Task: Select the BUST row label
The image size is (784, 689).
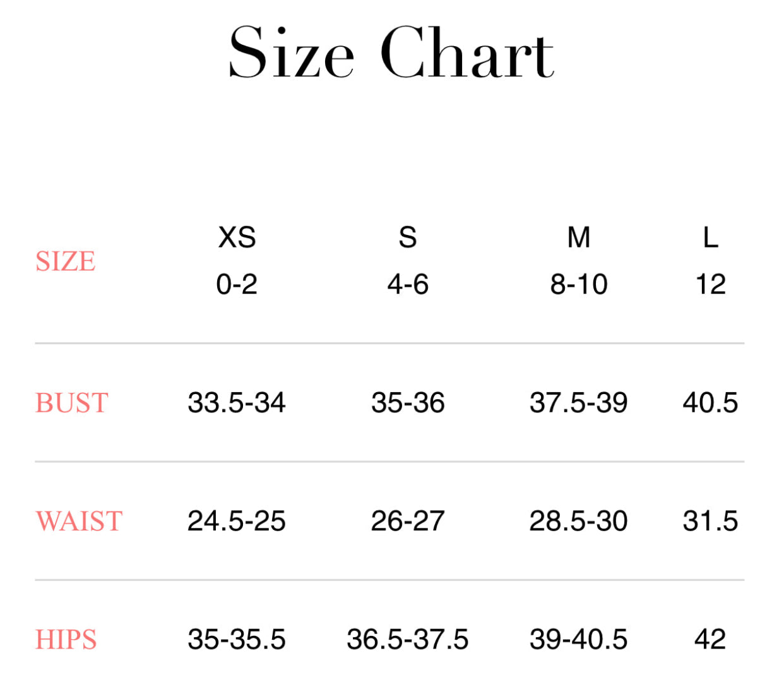Action: click(x=71, y=403)
